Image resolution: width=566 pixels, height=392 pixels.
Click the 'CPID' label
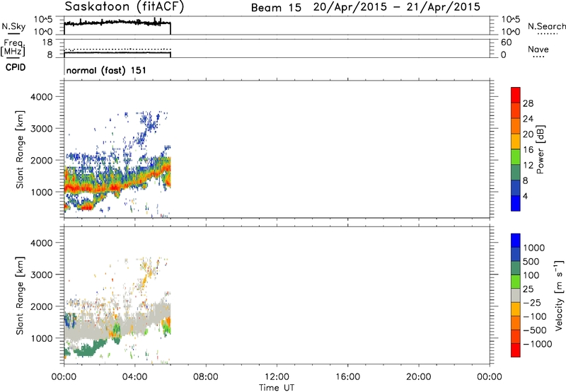16,67
